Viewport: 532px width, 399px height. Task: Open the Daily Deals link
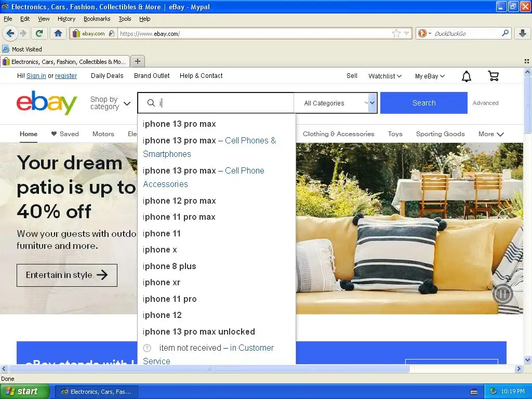(107, 76)
